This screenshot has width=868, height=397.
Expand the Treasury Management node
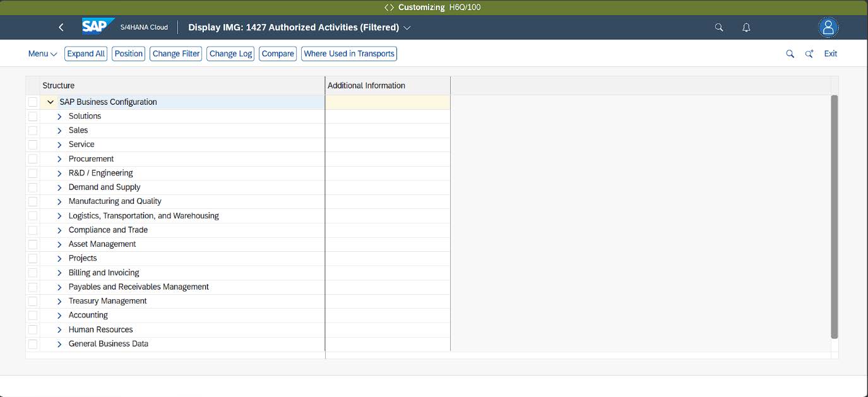(59, 301)
